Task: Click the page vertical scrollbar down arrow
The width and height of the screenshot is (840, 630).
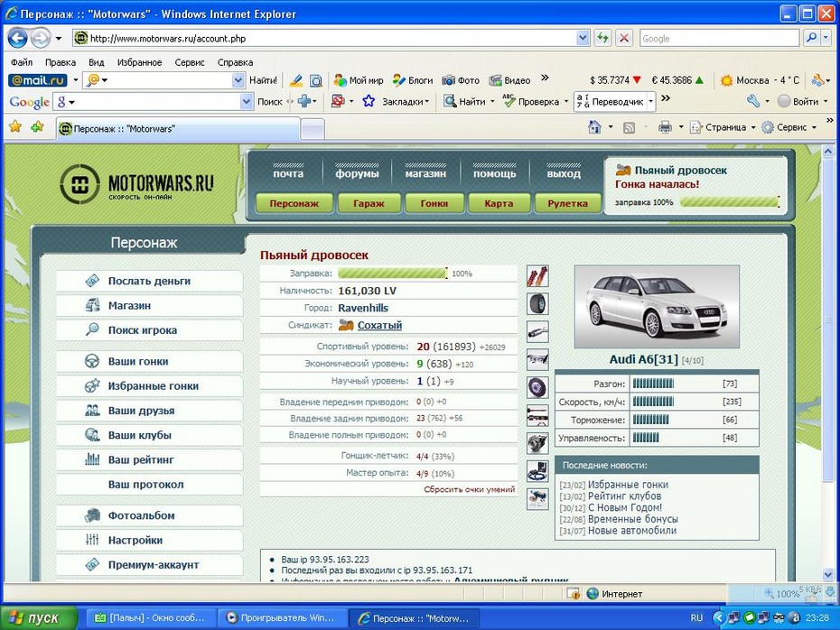Action: [827, 574]
